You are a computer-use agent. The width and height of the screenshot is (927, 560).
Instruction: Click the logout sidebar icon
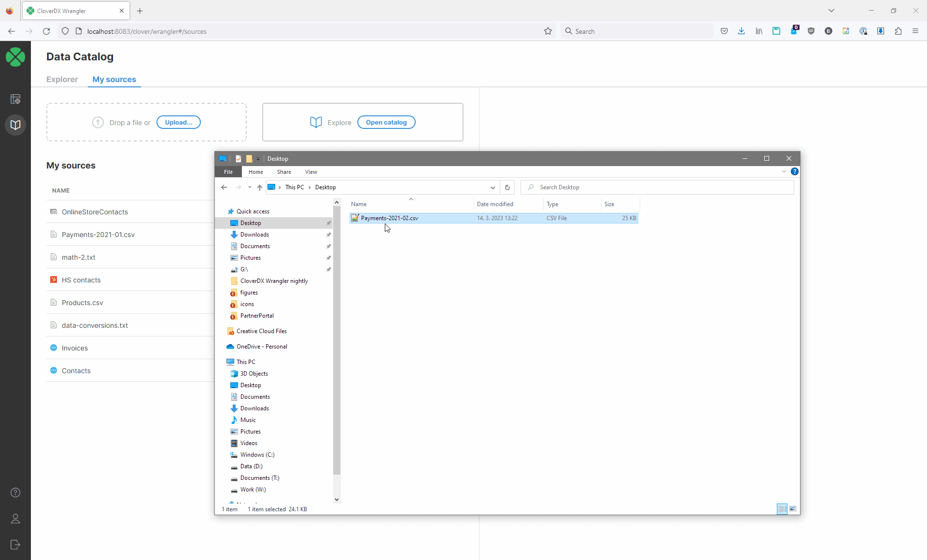point(15,545)
